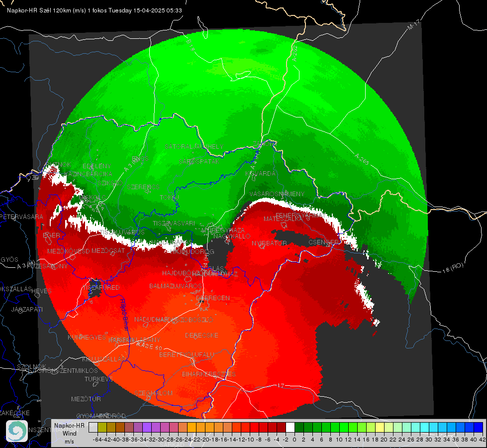487x448 pixels.
Task: Click the BIHARKERESZTES town label
Action: (x=209, y=374)
